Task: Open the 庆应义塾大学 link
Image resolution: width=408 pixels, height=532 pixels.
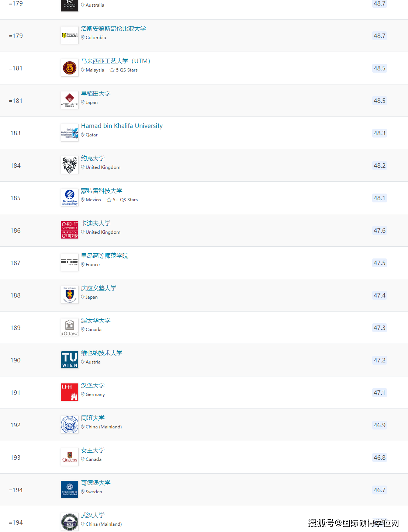Action: pyautogui.click(x=99, y=288)
